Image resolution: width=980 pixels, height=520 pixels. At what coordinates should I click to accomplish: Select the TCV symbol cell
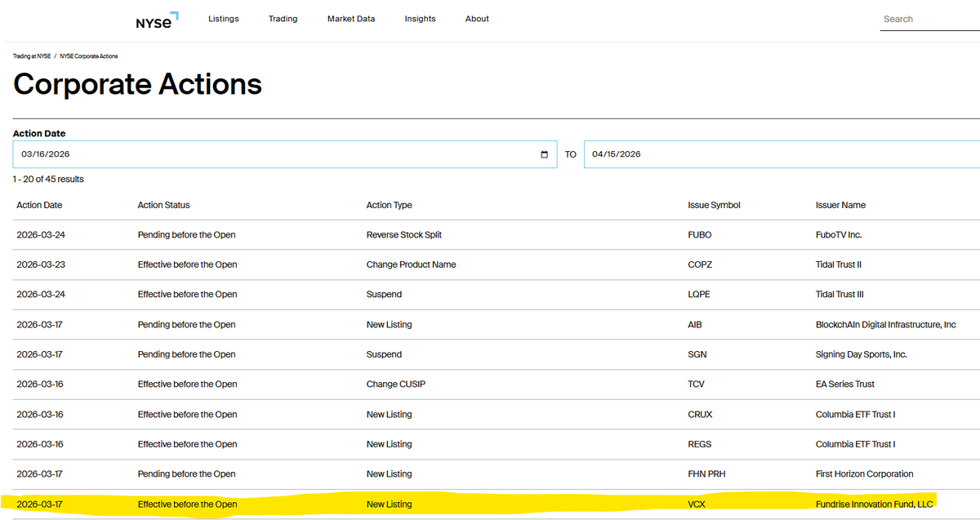696,384
